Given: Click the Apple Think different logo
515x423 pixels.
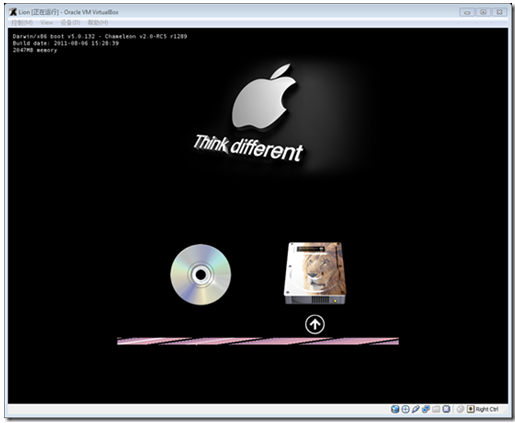Looking at the screenshot, I should 249,113.
